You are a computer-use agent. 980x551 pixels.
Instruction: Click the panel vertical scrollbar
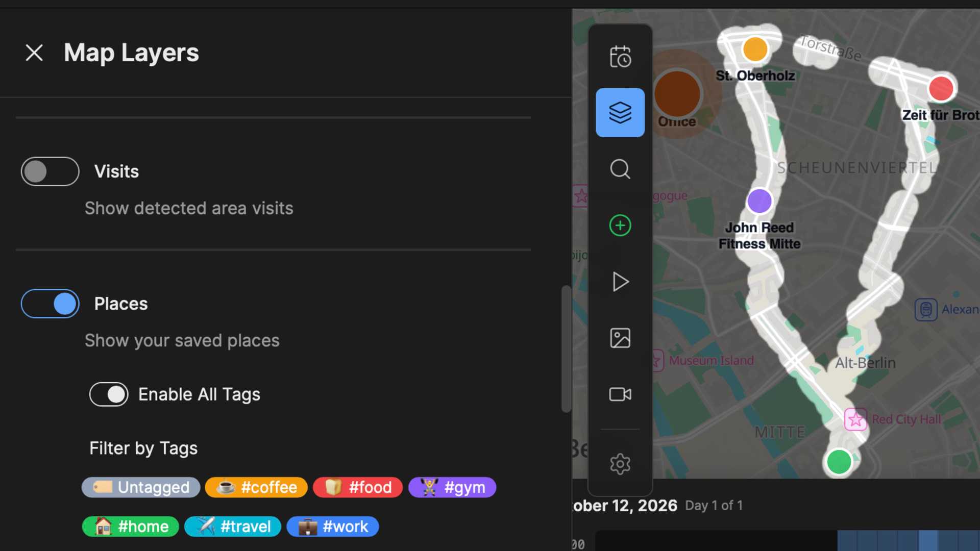[566, 348]
